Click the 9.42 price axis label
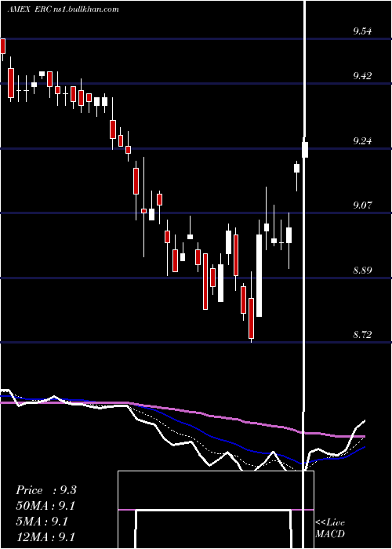 (x=362, y=75)
